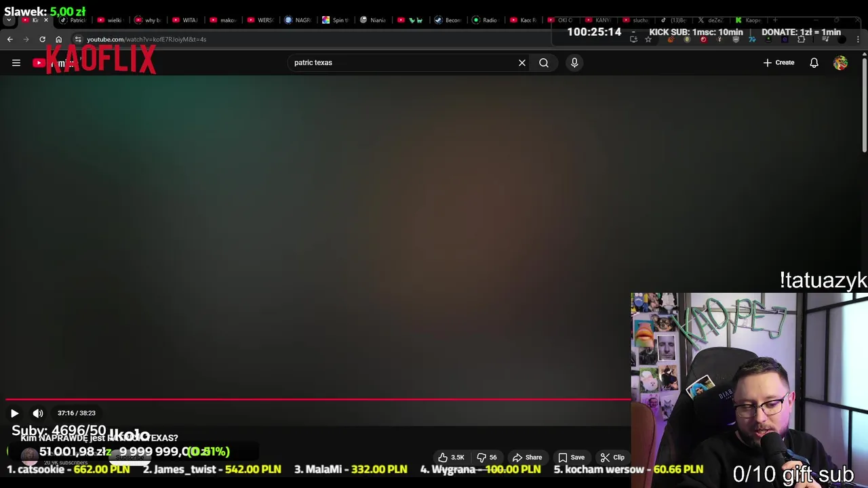Viewport: 868px width, 488px height.
Task: Switch to the (13)Be TikTok tab
Action: [x=673, y=20]
